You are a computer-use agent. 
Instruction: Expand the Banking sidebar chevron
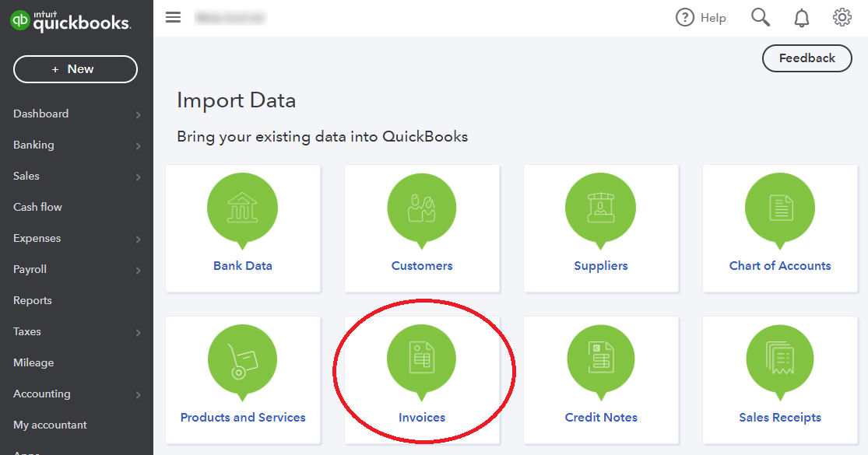(x=138, y=146)
